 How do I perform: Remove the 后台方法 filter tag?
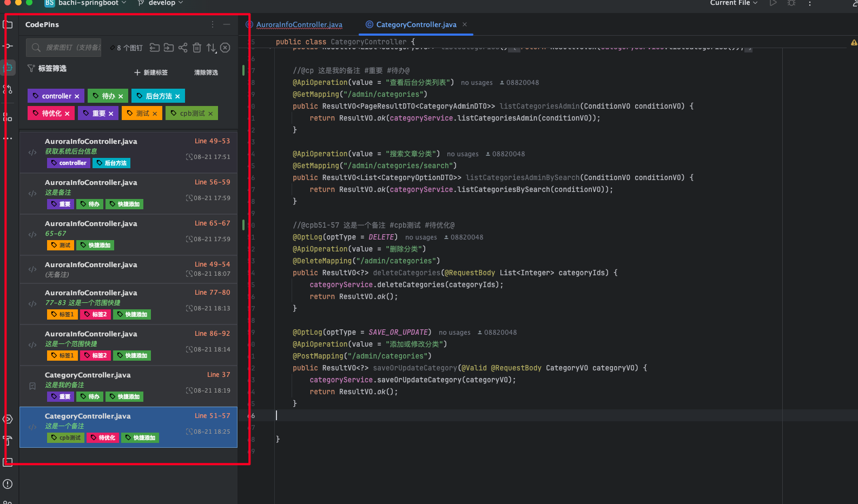tap(177, 96)
